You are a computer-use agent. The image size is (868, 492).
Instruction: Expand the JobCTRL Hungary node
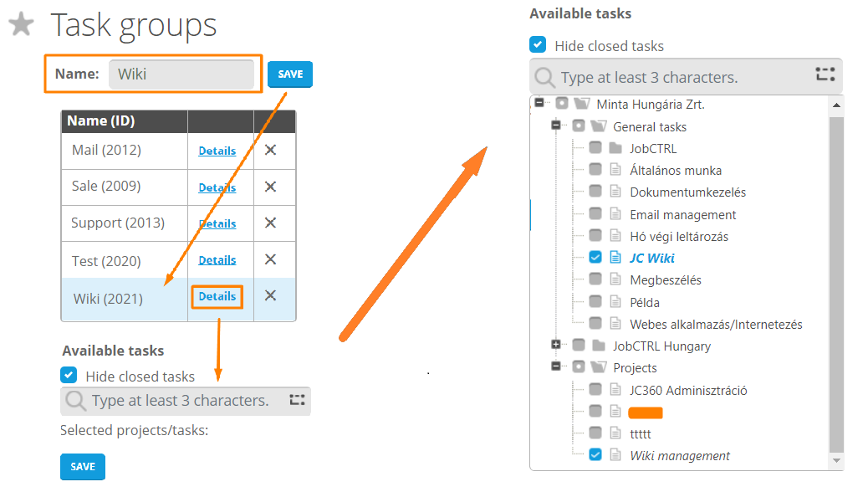click(x=556, y=345)
